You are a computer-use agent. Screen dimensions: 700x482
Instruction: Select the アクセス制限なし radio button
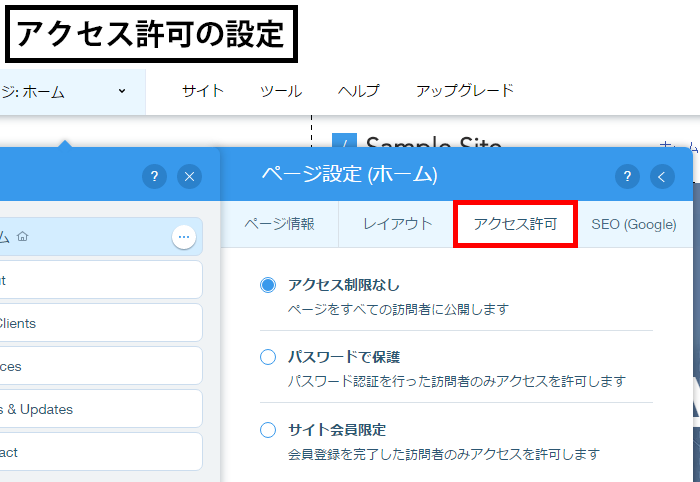point(268,285)
